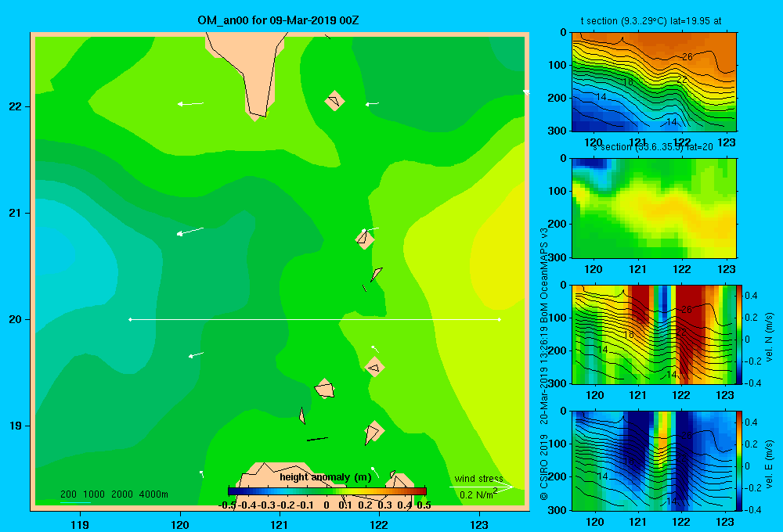Click the '0.4' tick on vel. N color scale
783x532 pixels.
click(x=751, y=296)
